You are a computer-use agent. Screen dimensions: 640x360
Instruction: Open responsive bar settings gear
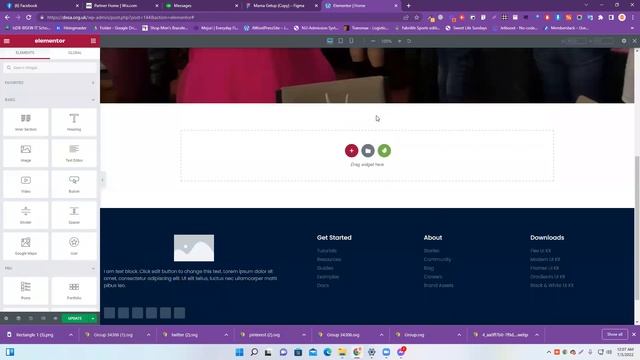(x=624, y=41)
